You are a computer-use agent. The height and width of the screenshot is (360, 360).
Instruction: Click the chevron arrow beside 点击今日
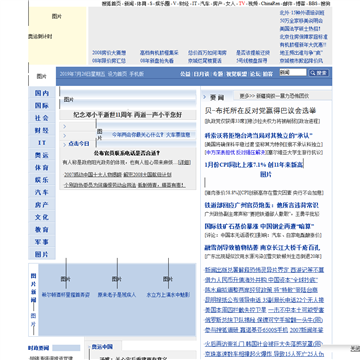click(x=65, y=144)
